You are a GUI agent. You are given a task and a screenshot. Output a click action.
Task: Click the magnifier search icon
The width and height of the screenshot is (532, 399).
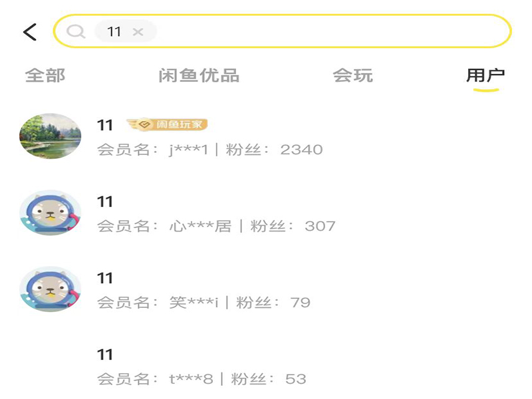click(76, 31)
